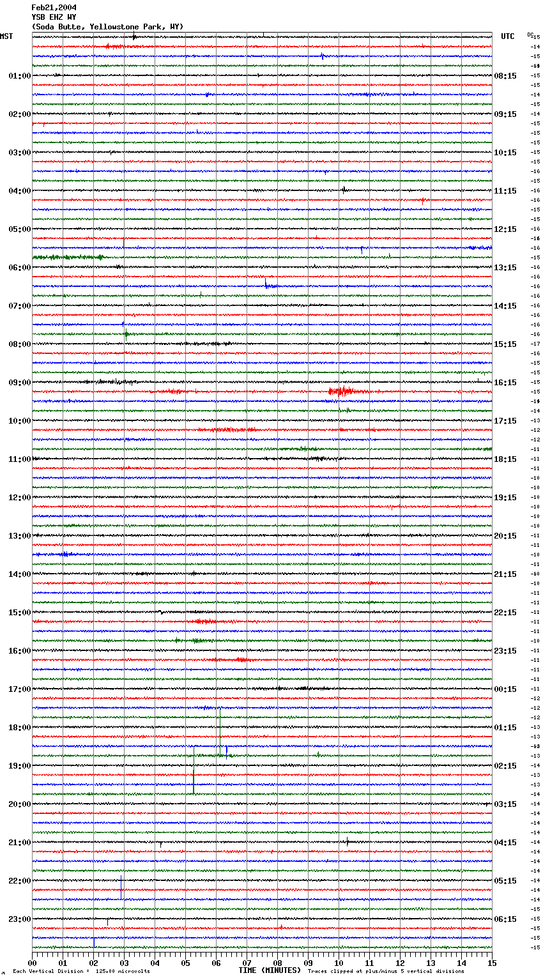Click the tall green spike below the 18:00 trace
The height and width of the screenshot is (980, 543).
click(220, 731)
